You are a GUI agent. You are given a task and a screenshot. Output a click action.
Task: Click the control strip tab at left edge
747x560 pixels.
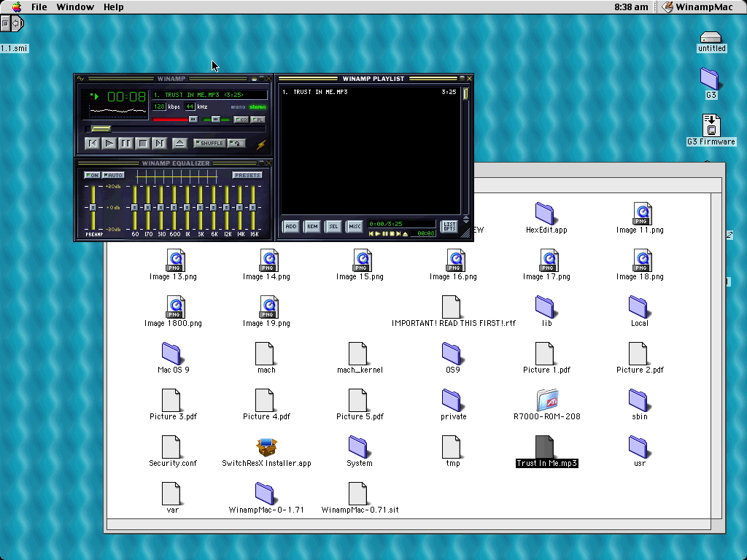[12, 23]
